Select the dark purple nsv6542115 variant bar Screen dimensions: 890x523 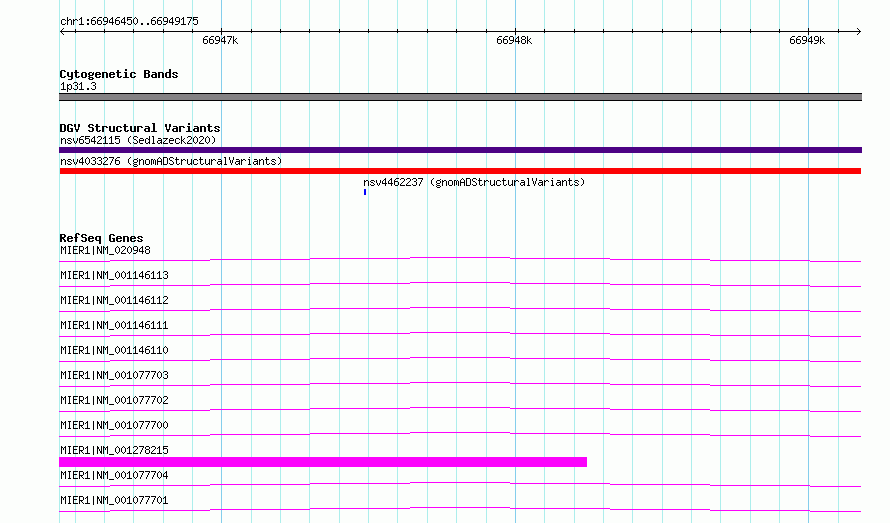click(460, 150)
